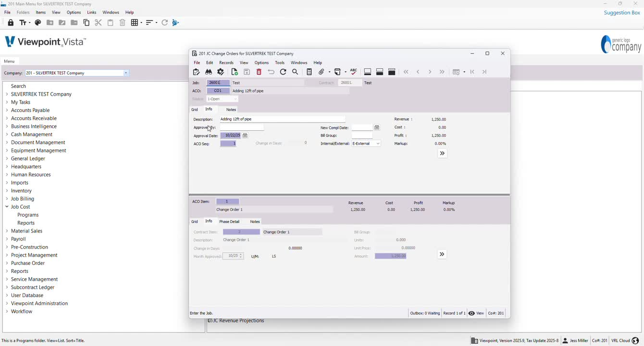Expand the Project Management folder
This screenshot has width=644, height=346.
(7, 255)
